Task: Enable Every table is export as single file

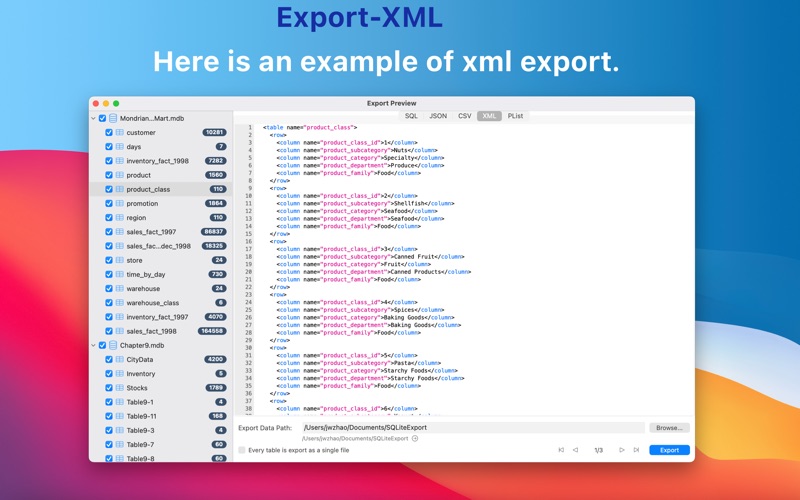Action: click(x=242, y=450)
